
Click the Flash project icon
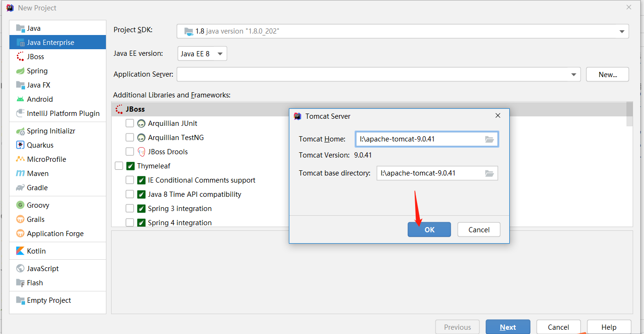(x=20, y=283)
